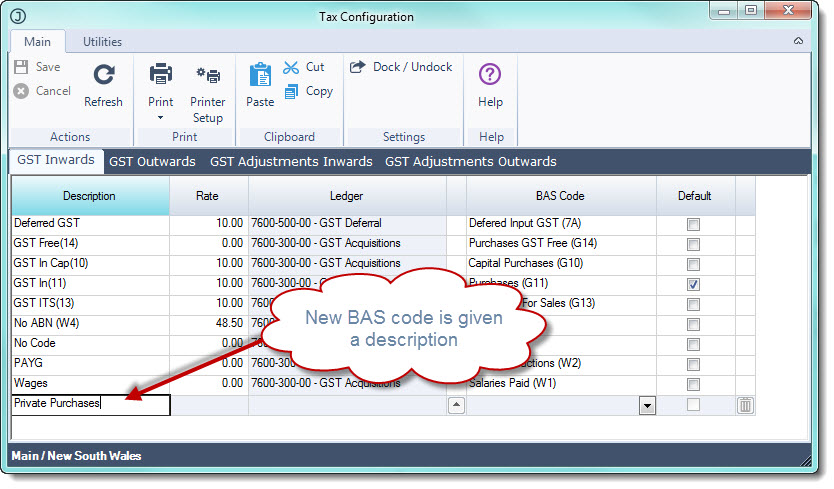Click the Dock / Undock icon
Screen dimensions: 834x489
(x=358, y=67)
